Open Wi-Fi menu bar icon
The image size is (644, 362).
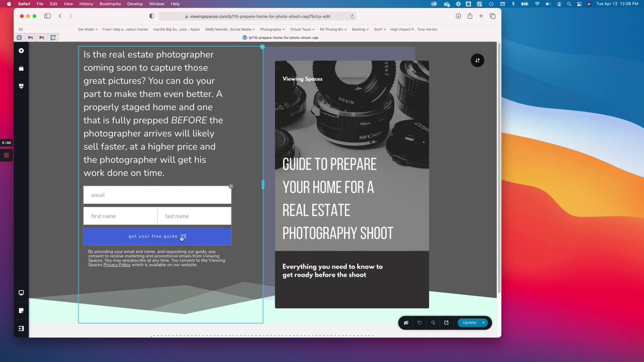(x=537, y=4)
